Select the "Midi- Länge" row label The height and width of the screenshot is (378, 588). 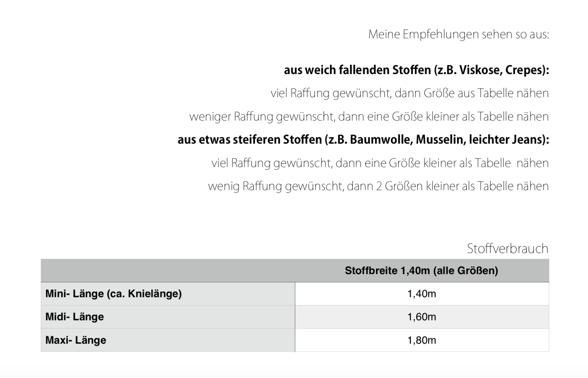[75, 317]
